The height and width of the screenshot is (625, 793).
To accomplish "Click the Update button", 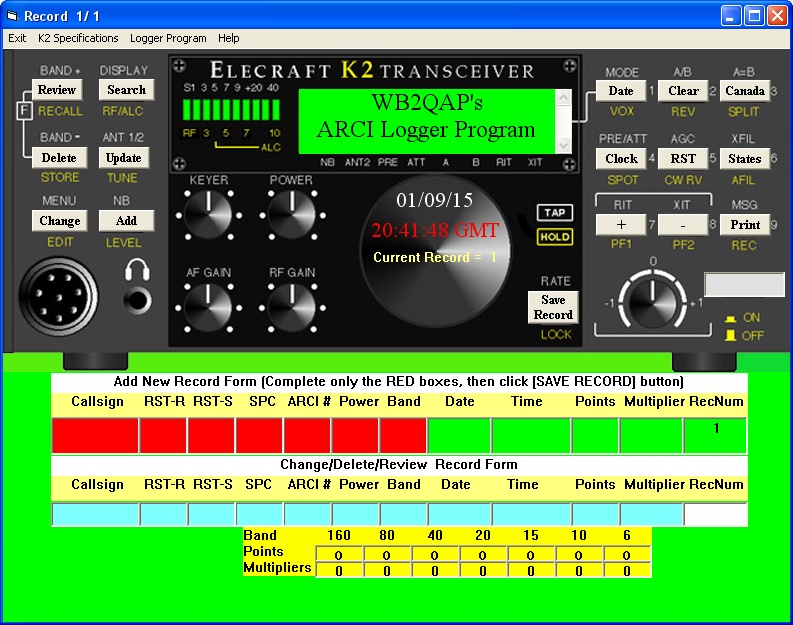I will click(123, 158).
